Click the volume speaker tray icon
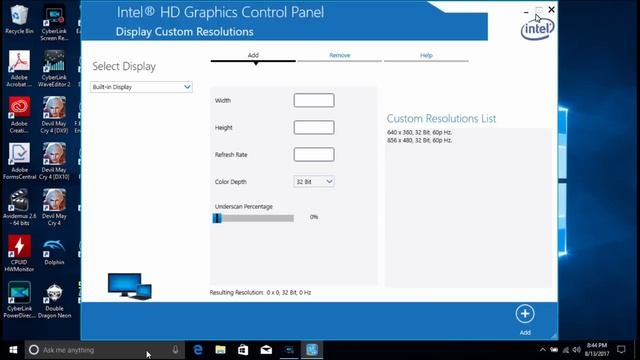This screenshot has height=360, width=640. click(576, 350)
